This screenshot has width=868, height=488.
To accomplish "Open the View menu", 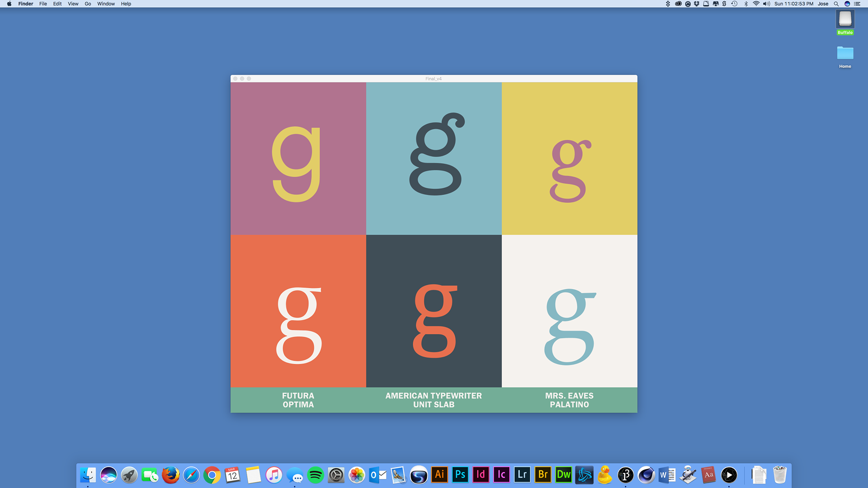I will (x=73, y=4).
